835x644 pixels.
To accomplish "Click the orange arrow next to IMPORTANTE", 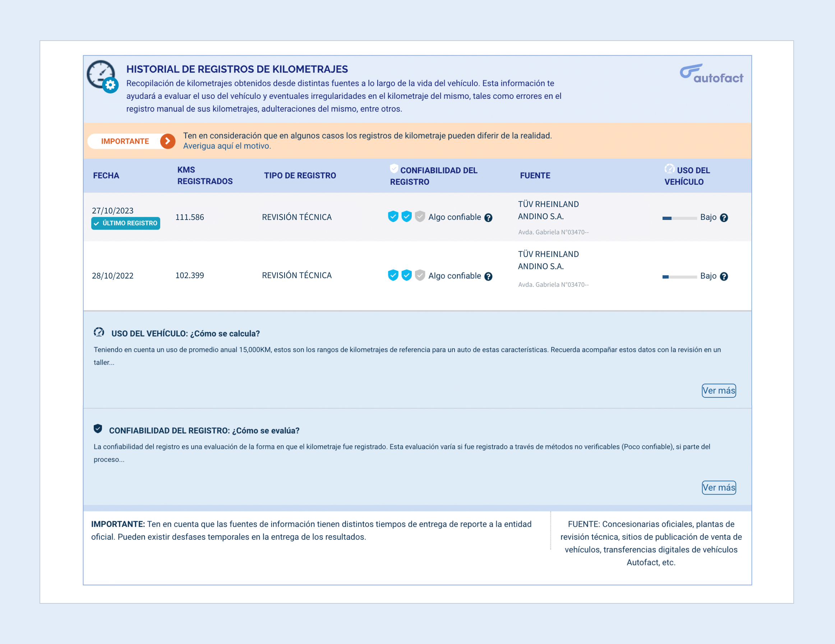I will [167, 141].
